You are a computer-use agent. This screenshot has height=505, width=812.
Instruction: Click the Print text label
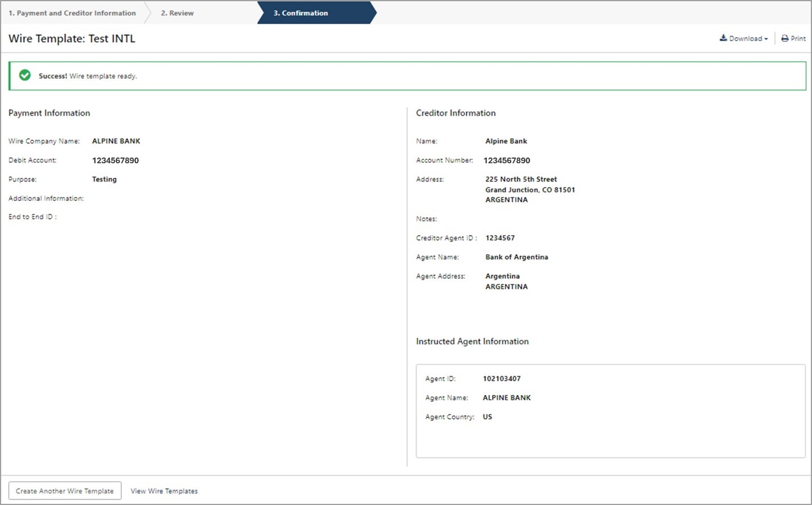(798, 39)
